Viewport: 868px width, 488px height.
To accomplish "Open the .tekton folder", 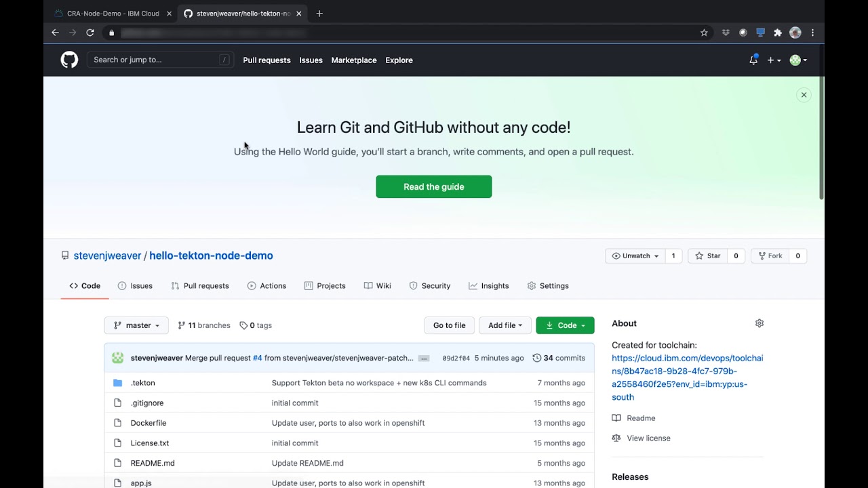I will coord(142,383).
